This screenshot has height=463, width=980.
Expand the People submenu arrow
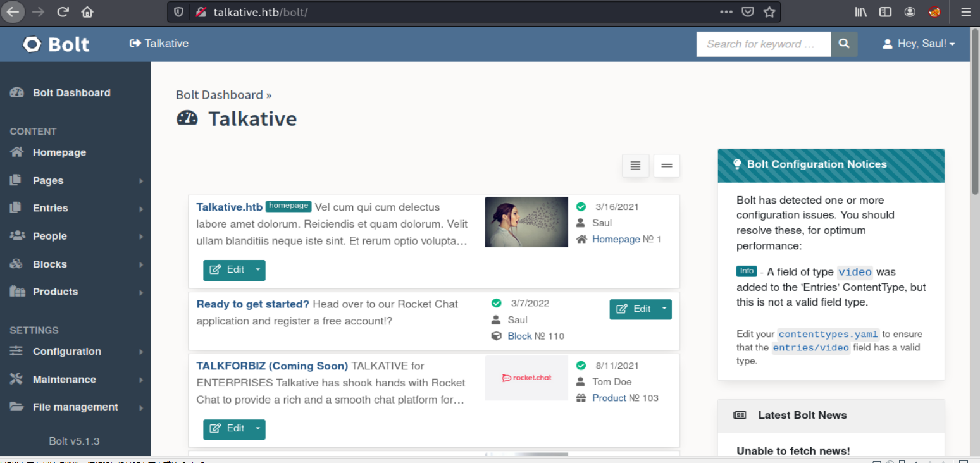(x=141, y=237)
